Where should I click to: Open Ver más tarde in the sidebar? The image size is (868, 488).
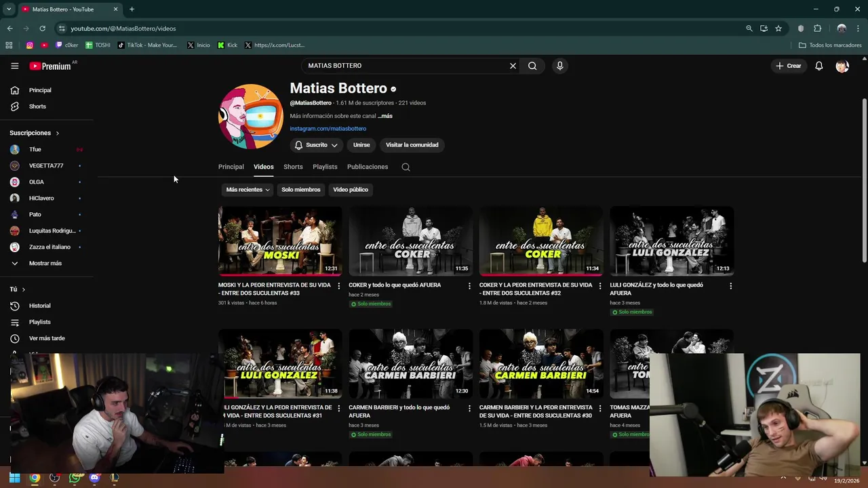(x=47, y=338)
